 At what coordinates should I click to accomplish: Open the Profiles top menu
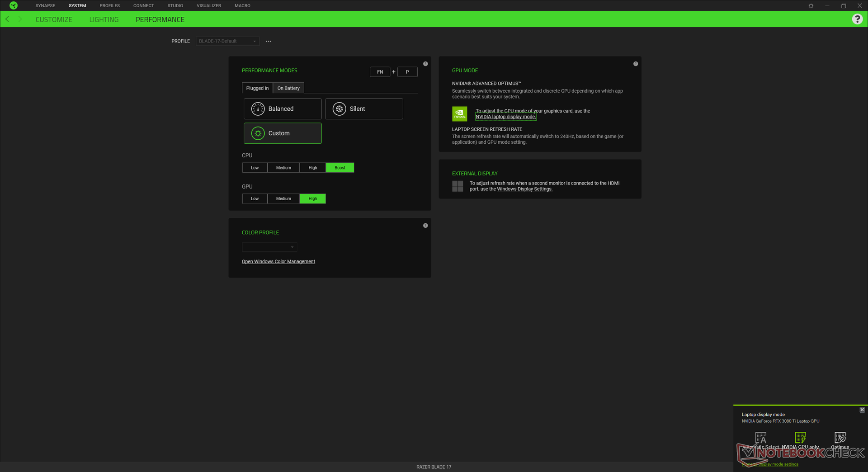click(x=110, y=6)
